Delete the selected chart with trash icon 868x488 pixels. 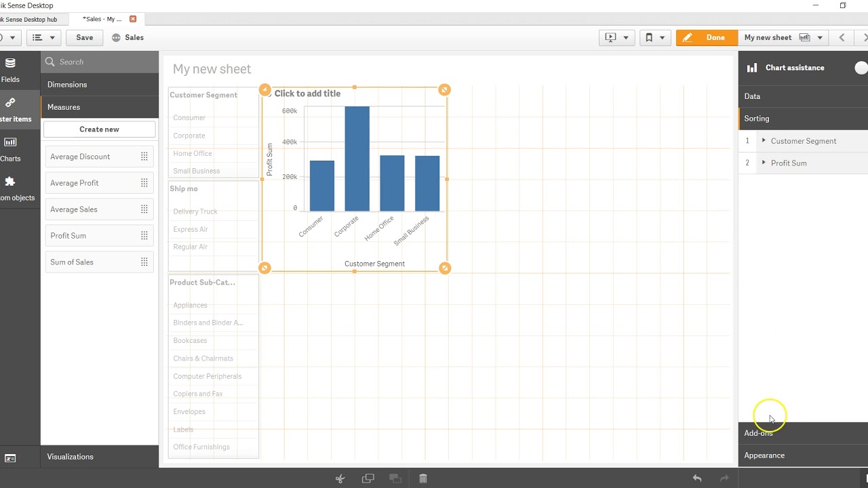pyautogui.click(x=423, y=479)
